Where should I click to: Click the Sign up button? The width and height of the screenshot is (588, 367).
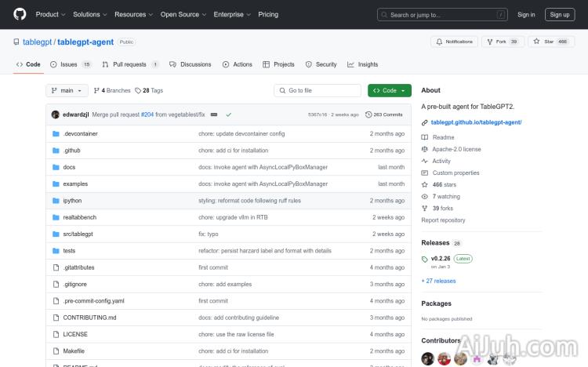560,14
